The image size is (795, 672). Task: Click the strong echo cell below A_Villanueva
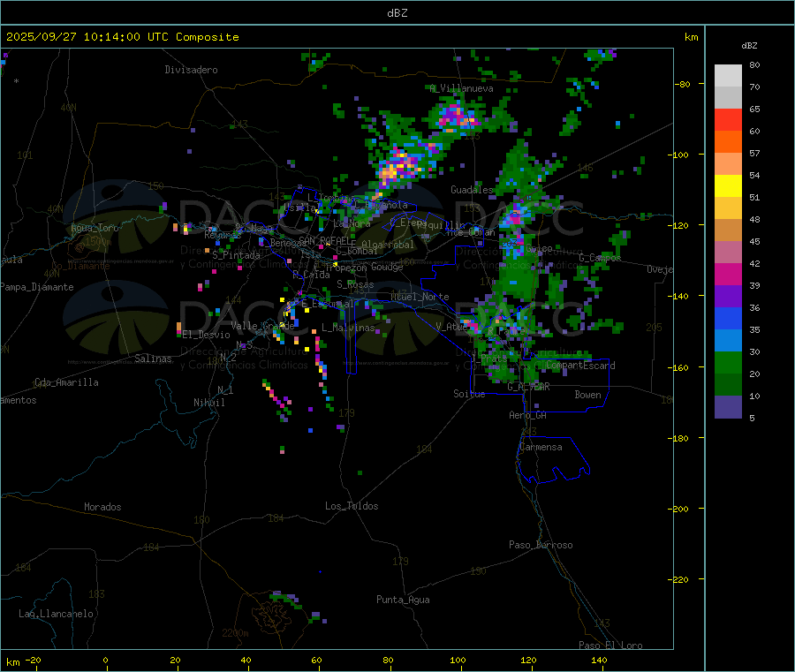pyautogui.click(x=458, y=117)
